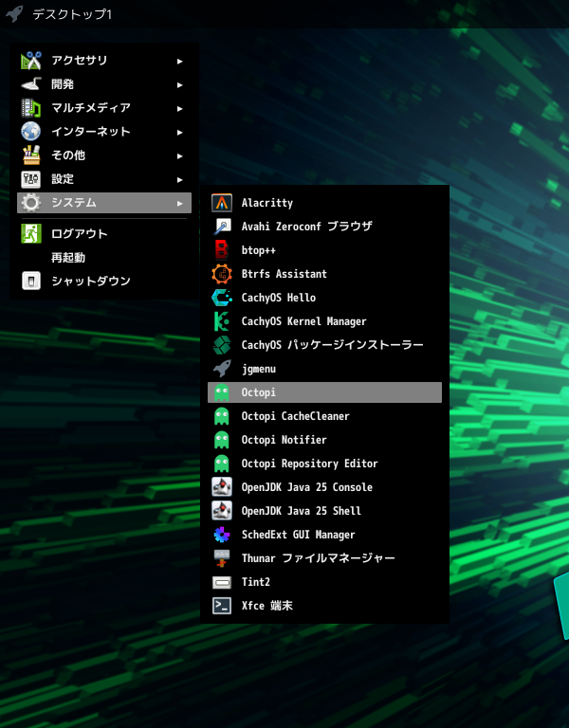The image size is (569, 728).
Task: Click the Octopi CacheCleaner label
Action: (295, 416)
